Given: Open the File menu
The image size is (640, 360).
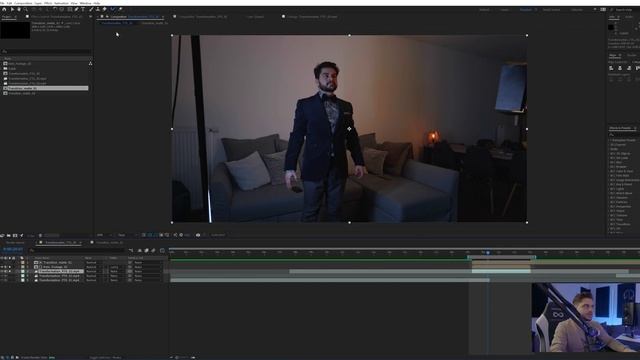Looking at the screenshot, I should [x=2, y=3].
